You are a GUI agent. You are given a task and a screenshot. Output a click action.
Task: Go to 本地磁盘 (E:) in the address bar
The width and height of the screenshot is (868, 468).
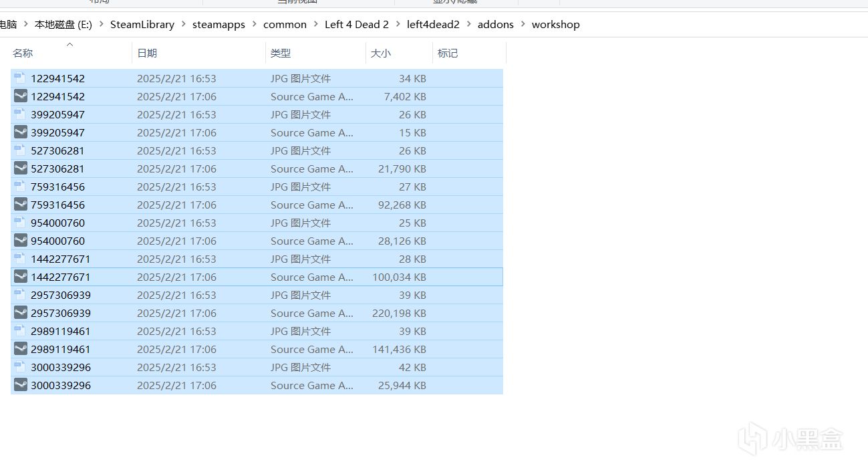[63, 25]
